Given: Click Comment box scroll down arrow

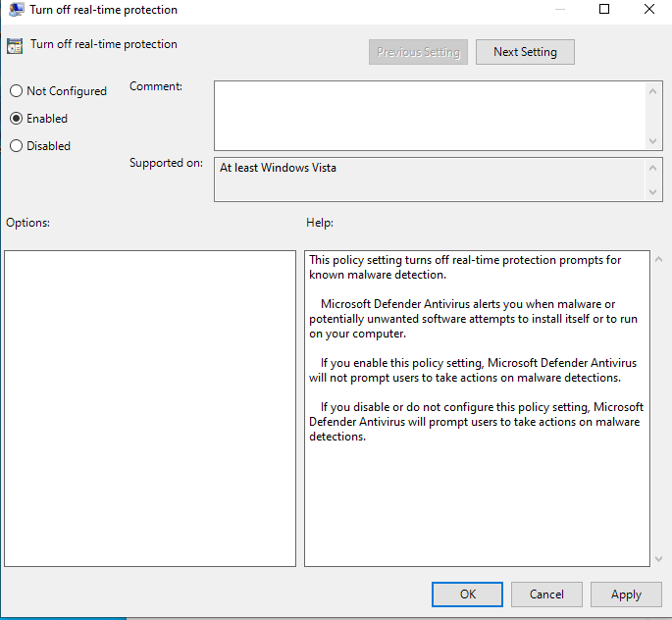Looking at the screenshot, I should [x=652, y=141].
